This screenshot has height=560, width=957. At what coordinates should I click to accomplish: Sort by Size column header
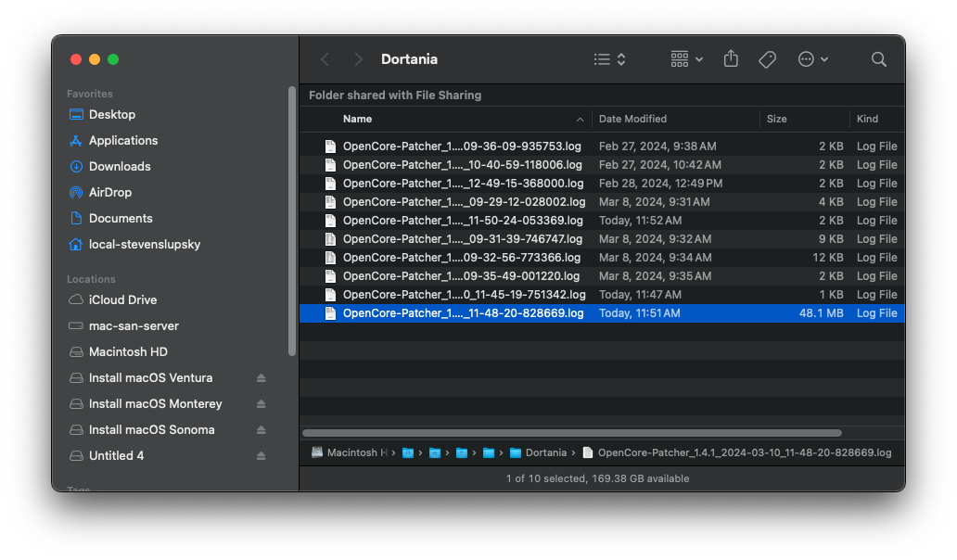[776, 119]
